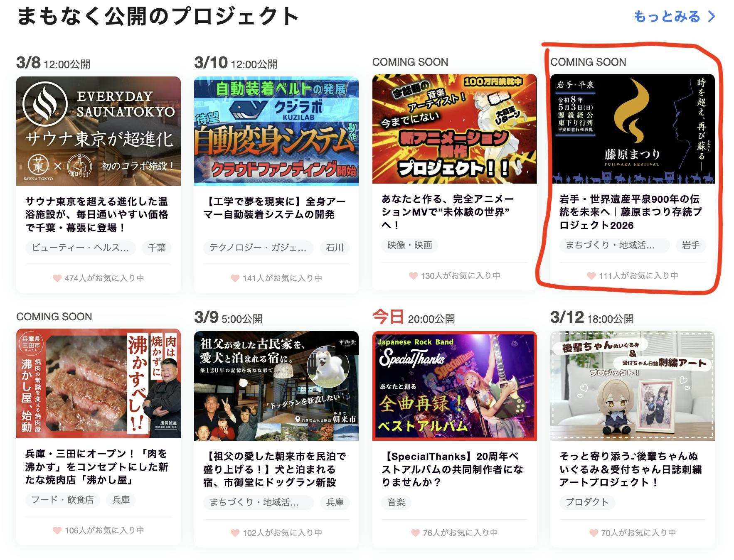This screenshot has height=560, width=734.
Task: Filter by テクノロジー・ガジェット category tag
Action: 258,248
